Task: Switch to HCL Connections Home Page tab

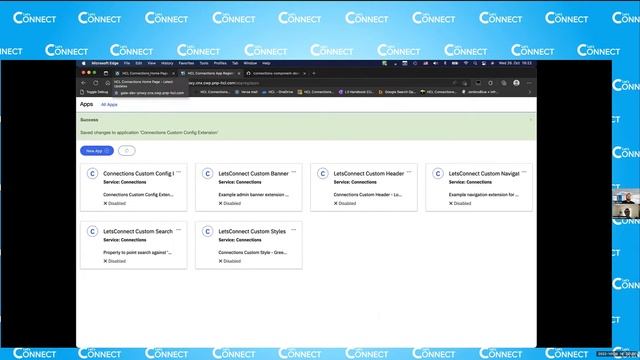Action: click(145, 73)
